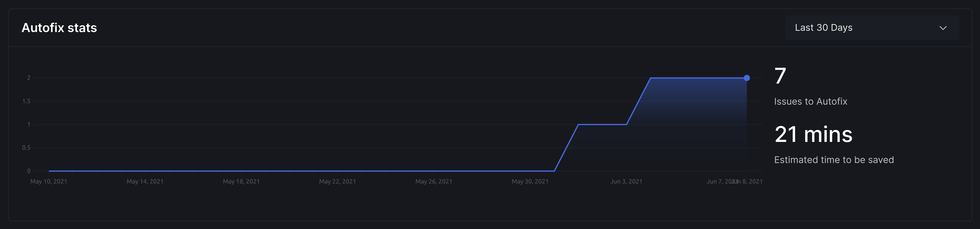Click the y-axis value 0 label
The image size is (980, 229).
[x=28, y=171]
